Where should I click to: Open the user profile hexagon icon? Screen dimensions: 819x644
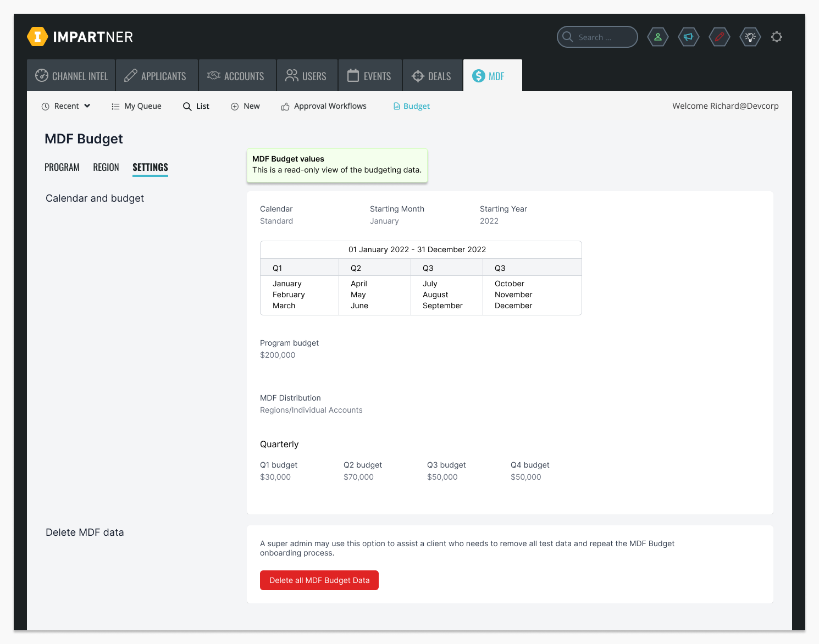(657, 37)
